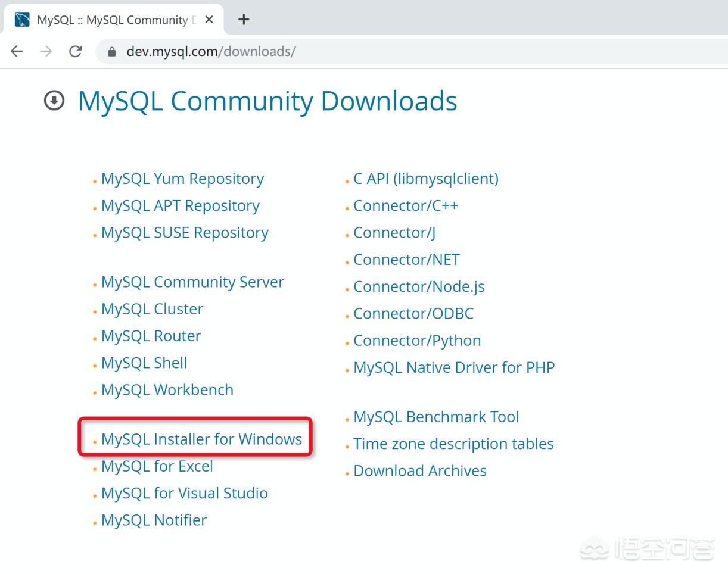The height and width of the screenshot is (574, 728).
Task: Go to MySQL Community Server
Action: click(x=192, y=282)
